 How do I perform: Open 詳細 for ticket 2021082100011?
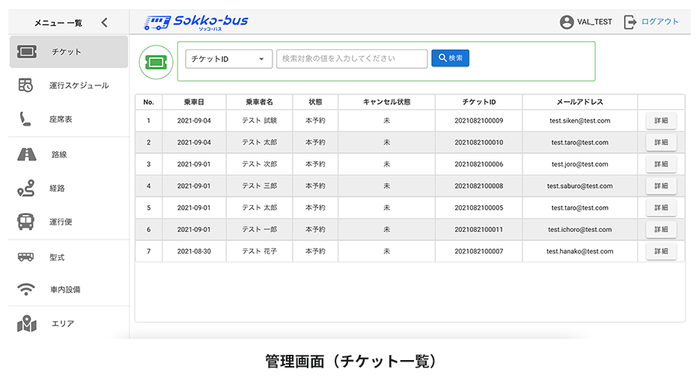(x=661, y=229)
